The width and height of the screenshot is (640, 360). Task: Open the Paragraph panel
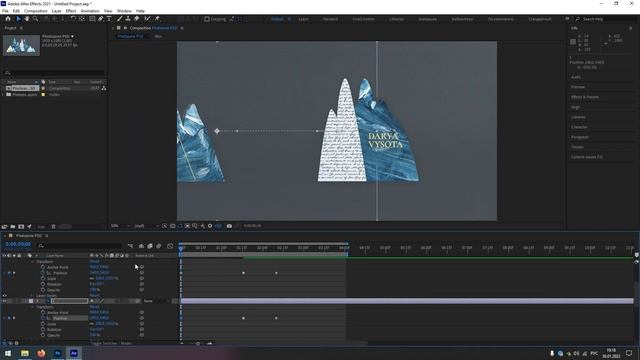[x=580, y=137]
